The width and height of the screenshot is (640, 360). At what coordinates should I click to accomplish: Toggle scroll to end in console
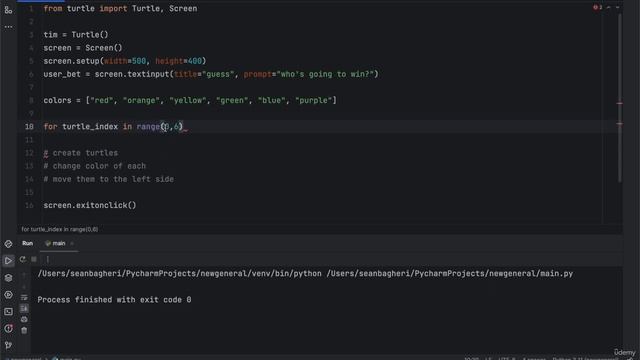pyautogui.click(x=24, y=308)
